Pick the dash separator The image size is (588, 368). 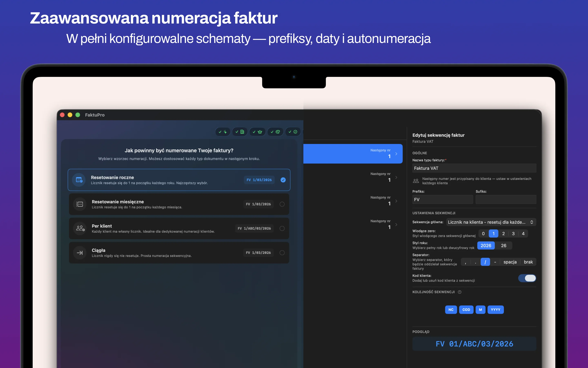click(x=495, y=262)
